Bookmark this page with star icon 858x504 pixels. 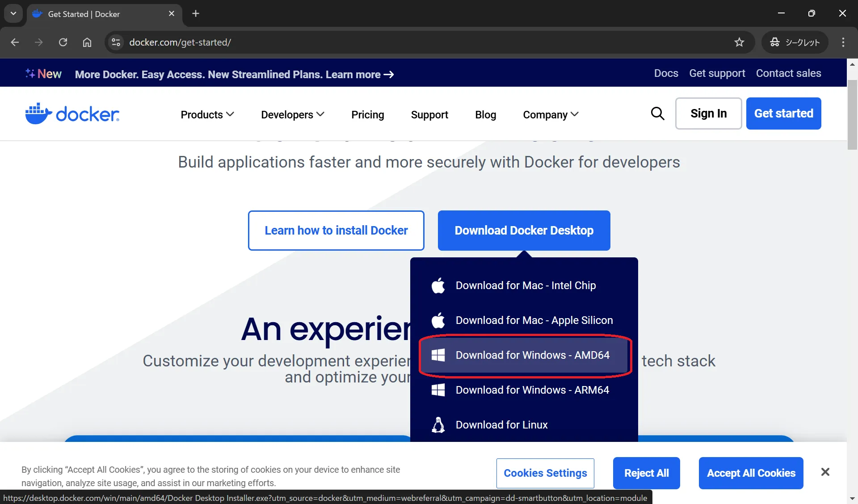click(739, 42)
